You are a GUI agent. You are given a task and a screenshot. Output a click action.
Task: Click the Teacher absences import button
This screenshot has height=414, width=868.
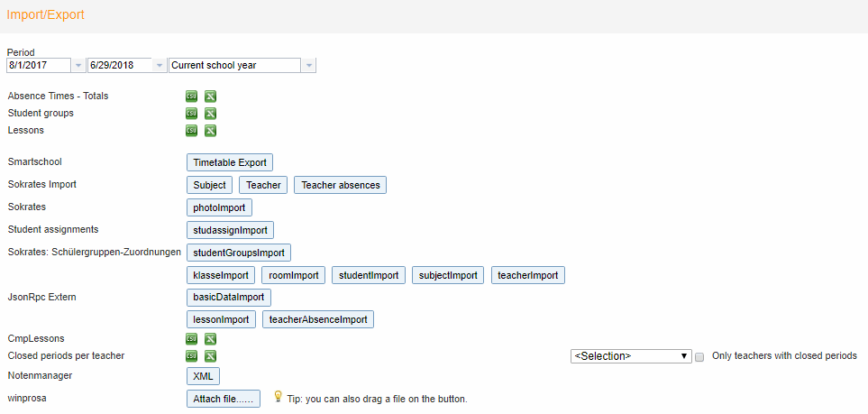340,185
